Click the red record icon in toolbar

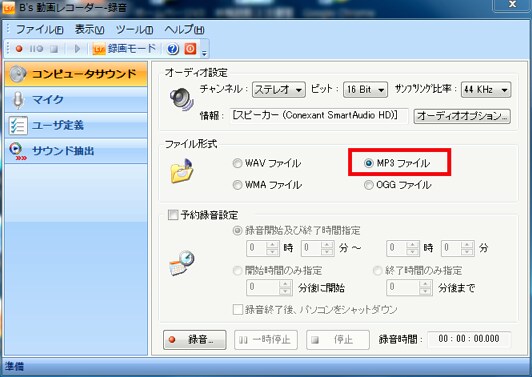tap(19, 49)
